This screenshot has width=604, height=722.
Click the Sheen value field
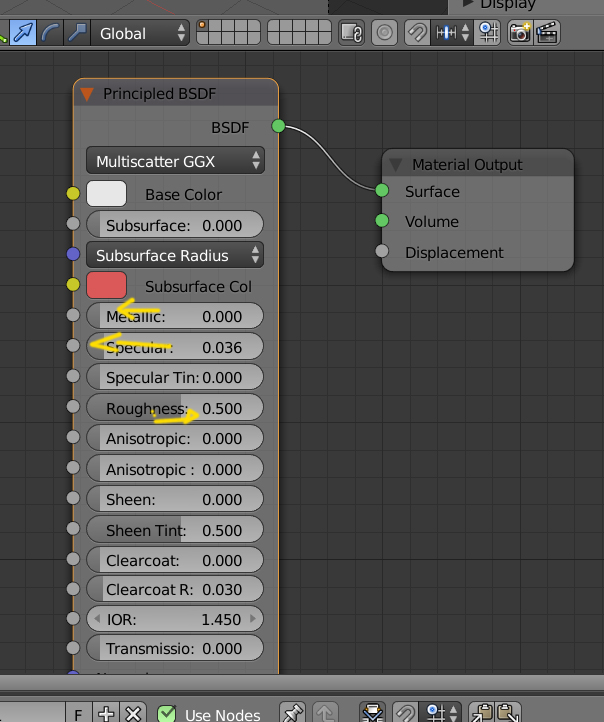pyautogui.click(x=175, y=499)
